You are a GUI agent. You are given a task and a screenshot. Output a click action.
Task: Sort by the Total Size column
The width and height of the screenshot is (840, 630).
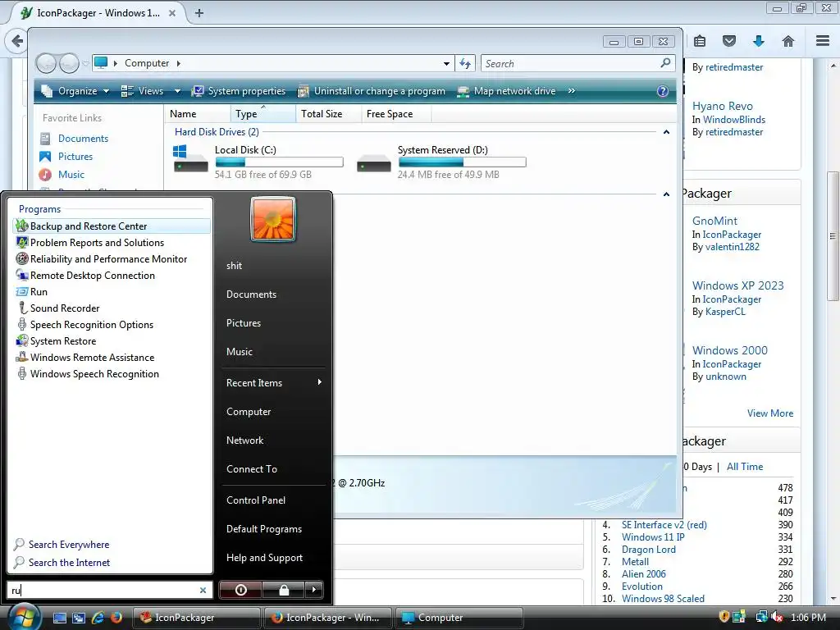click(x=328, y=113)
